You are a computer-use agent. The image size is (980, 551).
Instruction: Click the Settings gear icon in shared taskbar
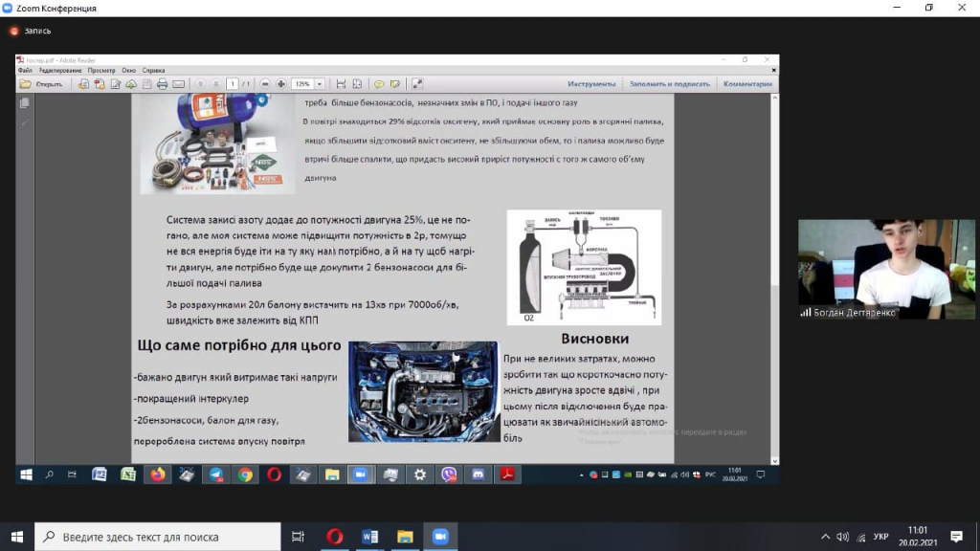pos(420,474)
